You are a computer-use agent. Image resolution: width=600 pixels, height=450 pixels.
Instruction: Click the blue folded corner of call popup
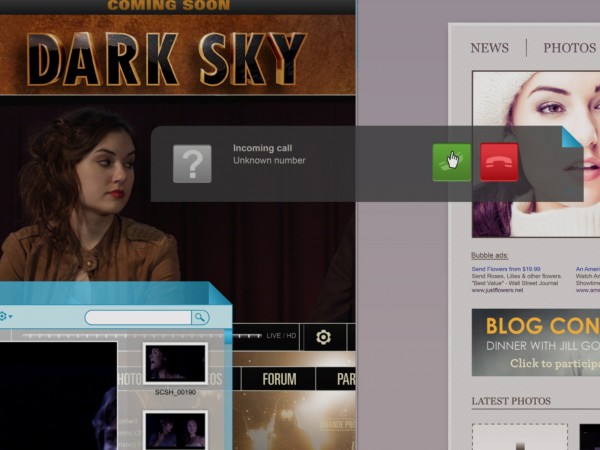571,137
